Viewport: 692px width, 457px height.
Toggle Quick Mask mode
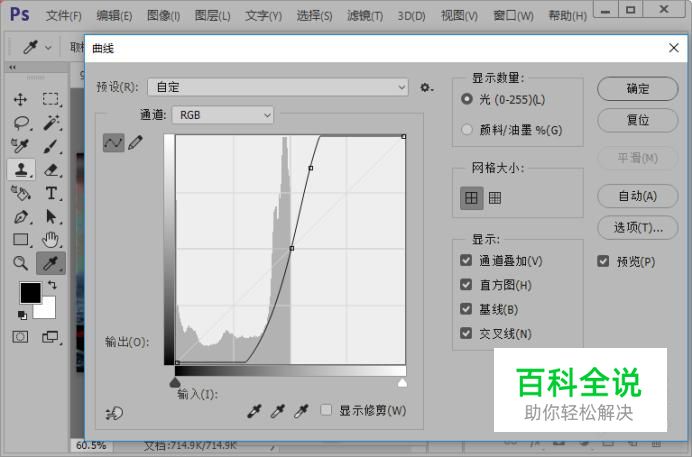(20, 337)
